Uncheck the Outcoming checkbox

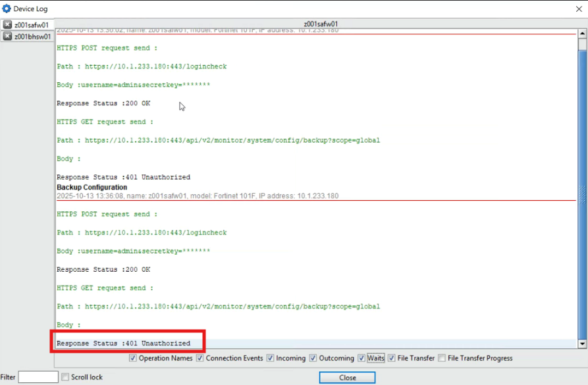(313, 358)
